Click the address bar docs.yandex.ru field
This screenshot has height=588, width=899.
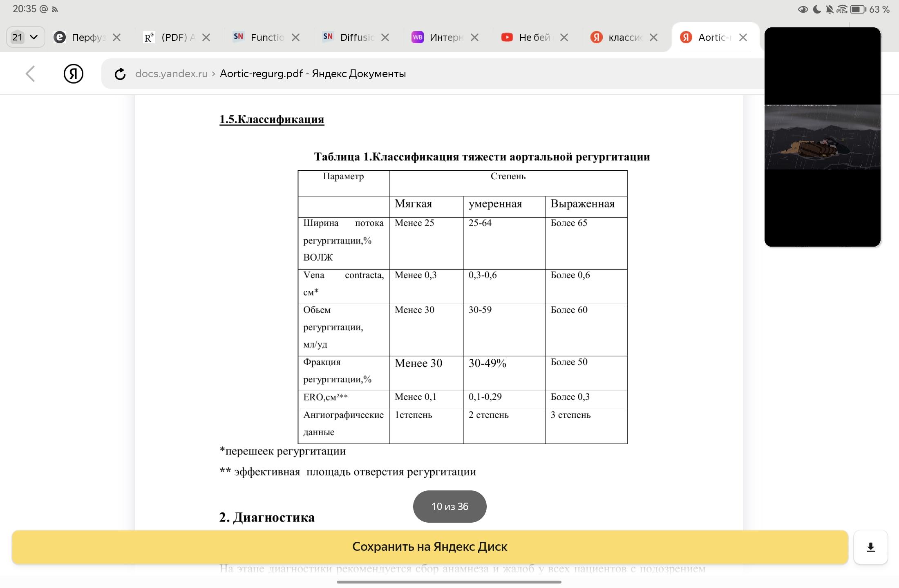(x=433, y=74)
